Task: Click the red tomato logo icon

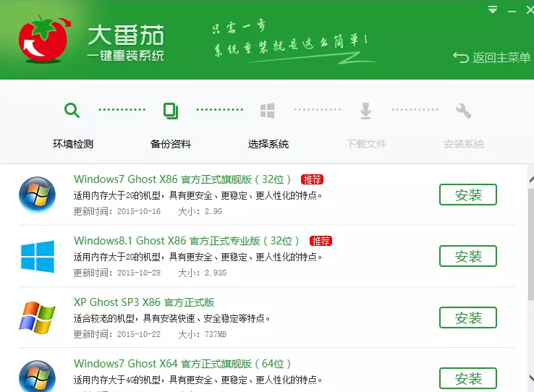Action: (x=44, y=40)
